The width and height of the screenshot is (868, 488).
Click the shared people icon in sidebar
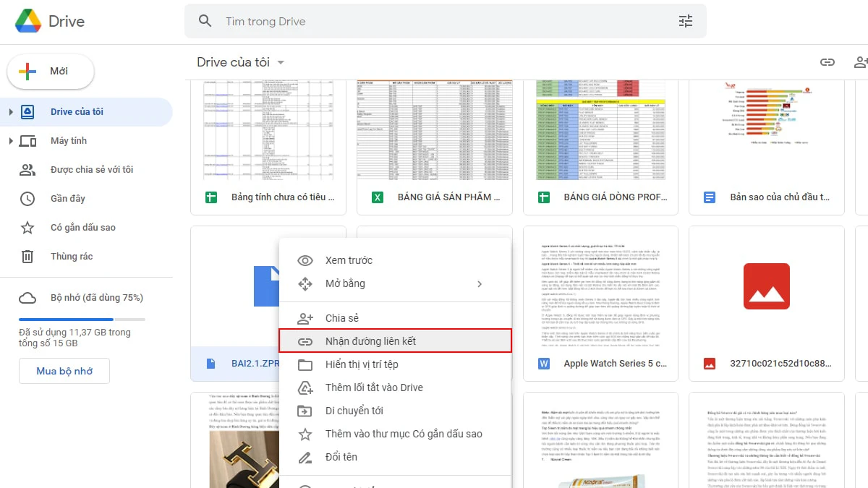click(x=27, y=170)
